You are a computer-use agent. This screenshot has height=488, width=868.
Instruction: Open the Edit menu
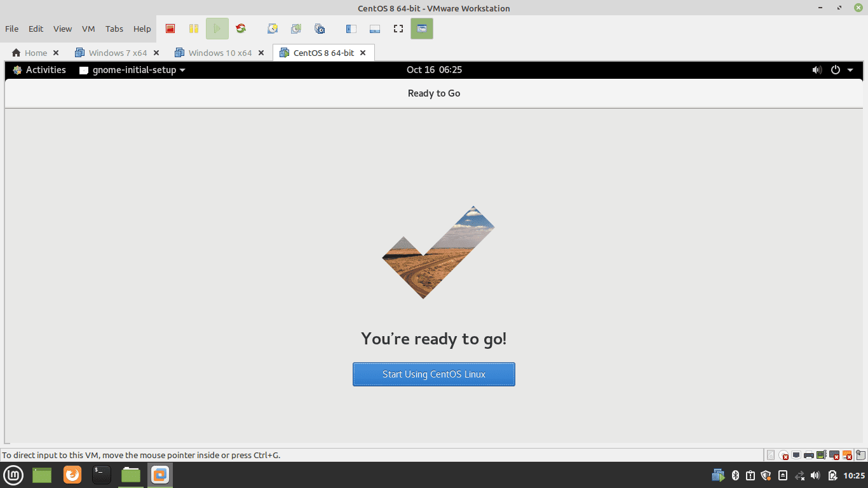(x=36, y=29)
